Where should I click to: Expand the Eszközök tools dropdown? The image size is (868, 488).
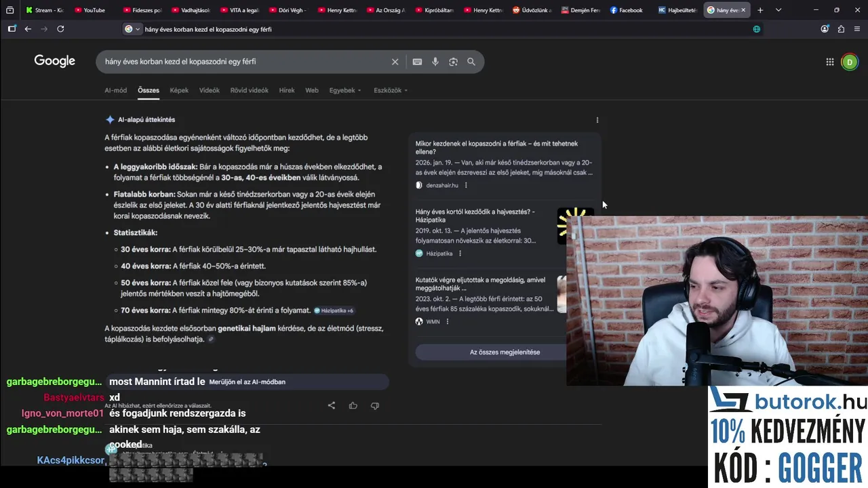pyautogui.click(x=391, y=90)
